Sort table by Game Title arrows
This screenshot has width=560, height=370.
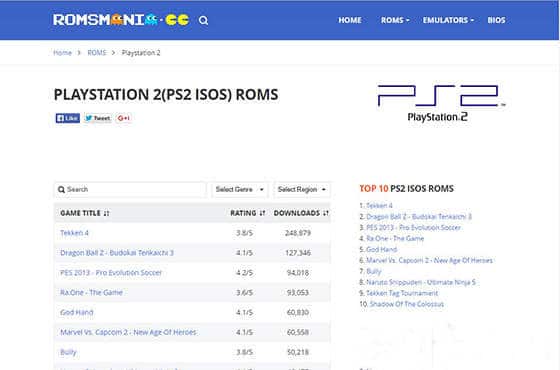pyautogui.click(x=106, y=213)
